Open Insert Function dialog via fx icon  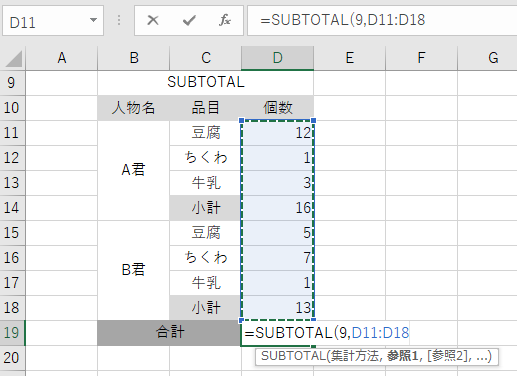click(x=225, y=20)
